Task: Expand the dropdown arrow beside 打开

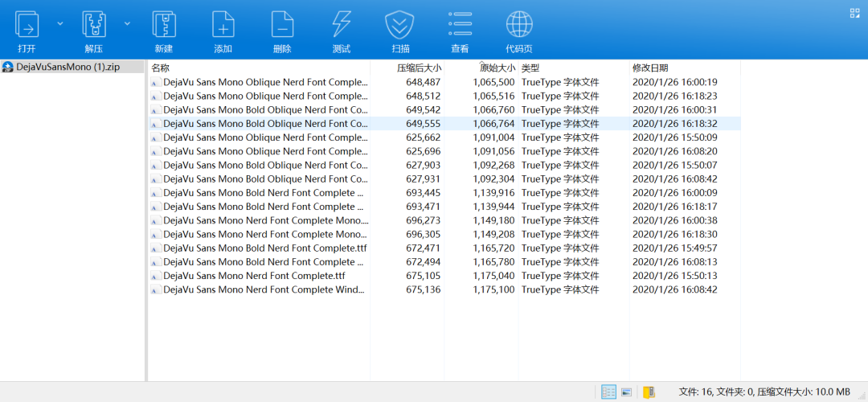Action: [60, 23]
